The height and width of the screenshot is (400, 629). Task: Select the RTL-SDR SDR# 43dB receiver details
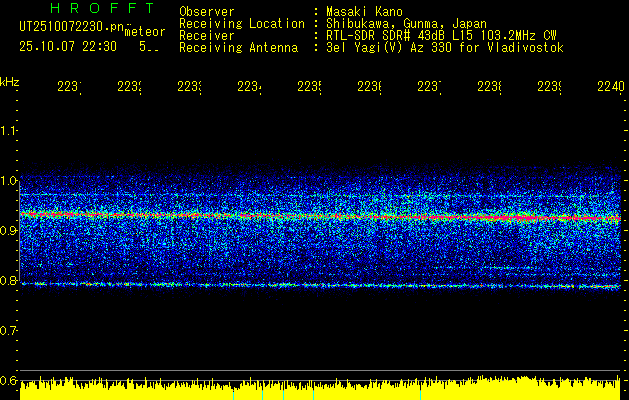[x=441, y=36]
